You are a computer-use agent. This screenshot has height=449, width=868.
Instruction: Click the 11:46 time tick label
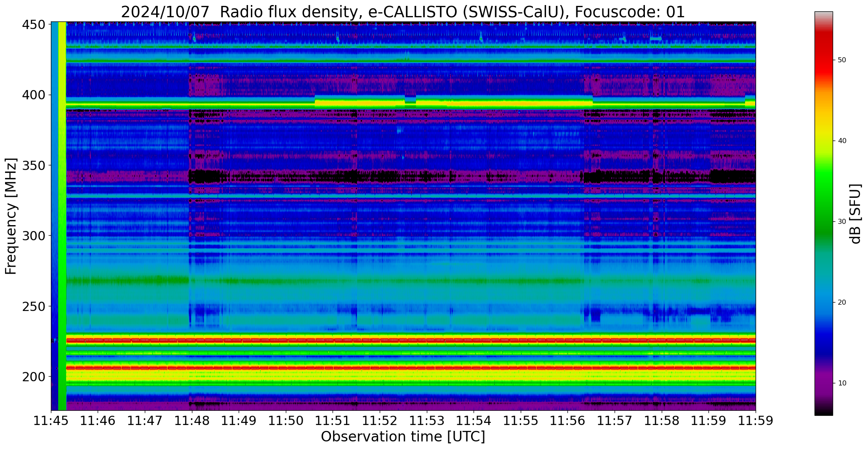[x=98, y=421]
